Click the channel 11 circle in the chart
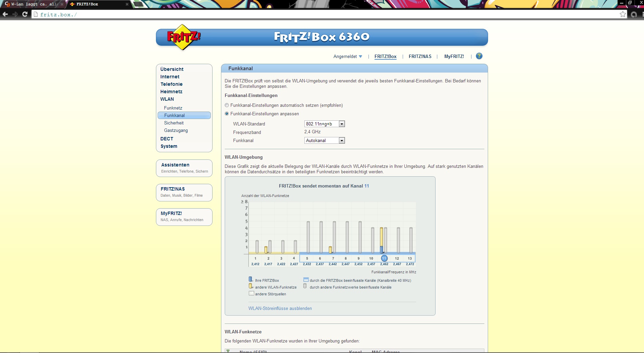Viewport: 644px width, 353px height. tap(384, 258)
